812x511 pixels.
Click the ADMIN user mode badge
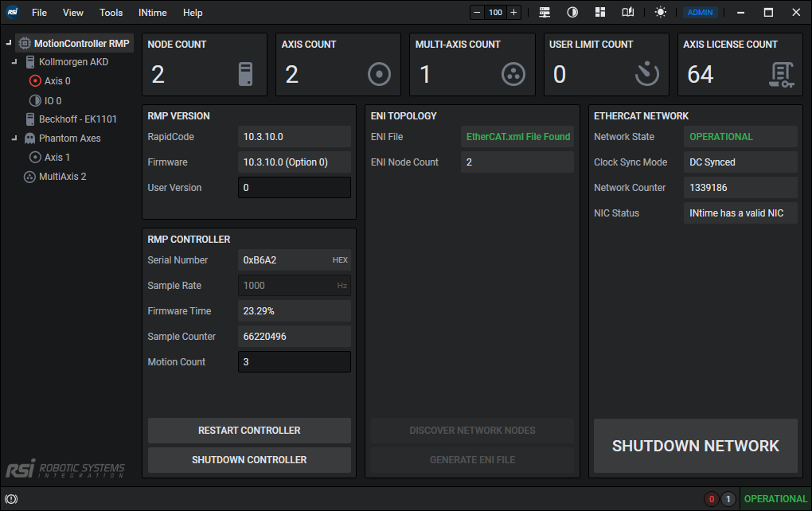pos(701,12)
